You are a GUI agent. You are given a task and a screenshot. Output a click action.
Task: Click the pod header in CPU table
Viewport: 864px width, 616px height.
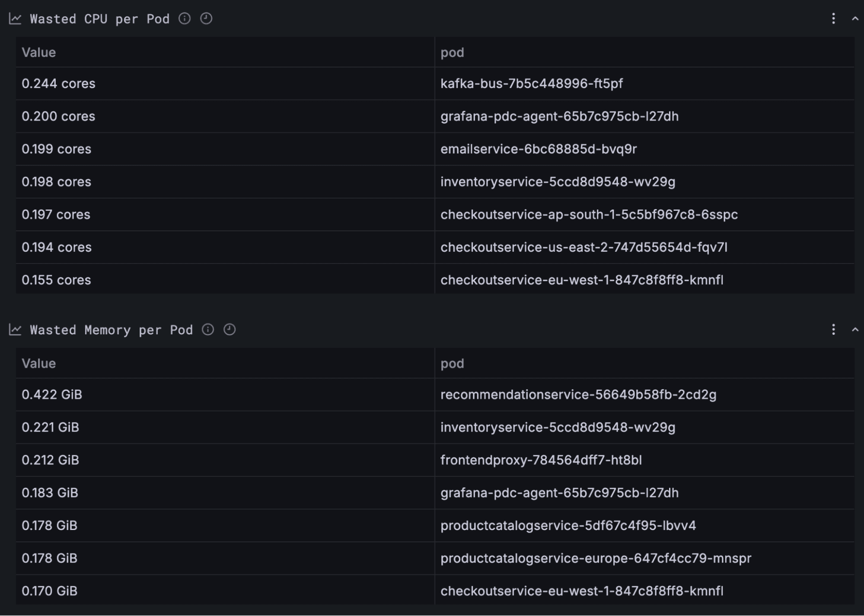(x=452, y=52)
